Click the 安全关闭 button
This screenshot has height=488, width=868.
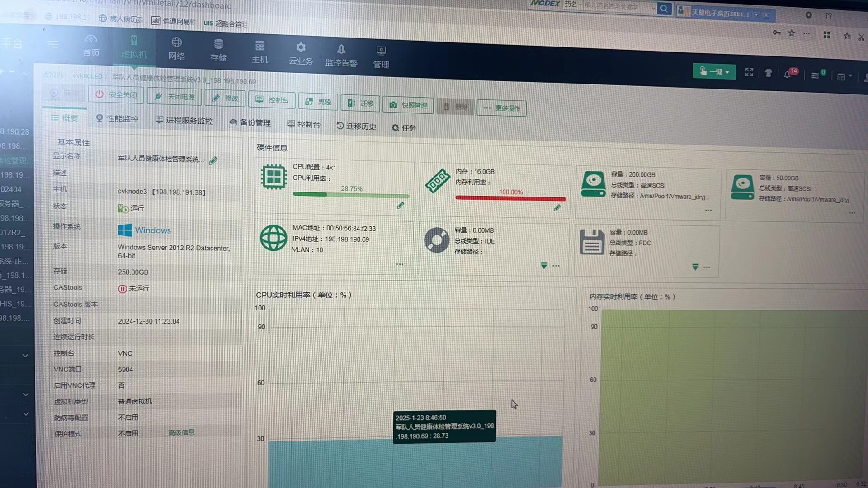tap(116, 94)
